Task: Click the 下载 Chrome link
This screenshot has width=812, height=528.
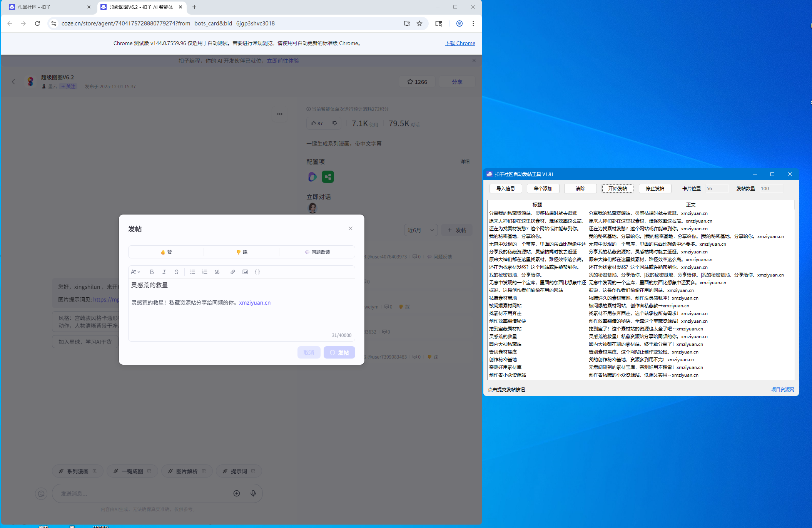Action: click(460, 43)
